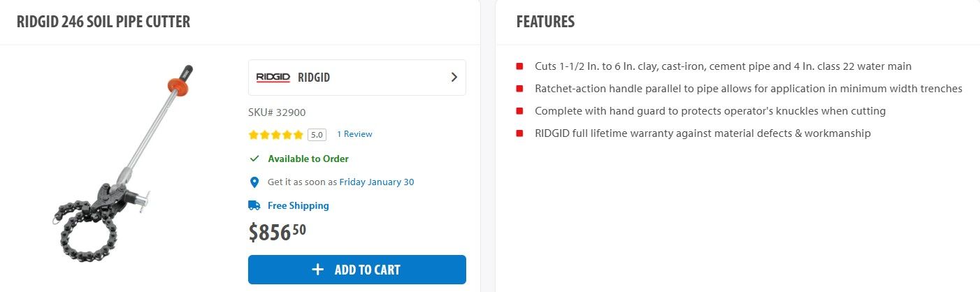Image resolution: width=980 pixels, height=292 pixels.
Task: Click the SKU# 32900 text
Action: pos(277,112)
